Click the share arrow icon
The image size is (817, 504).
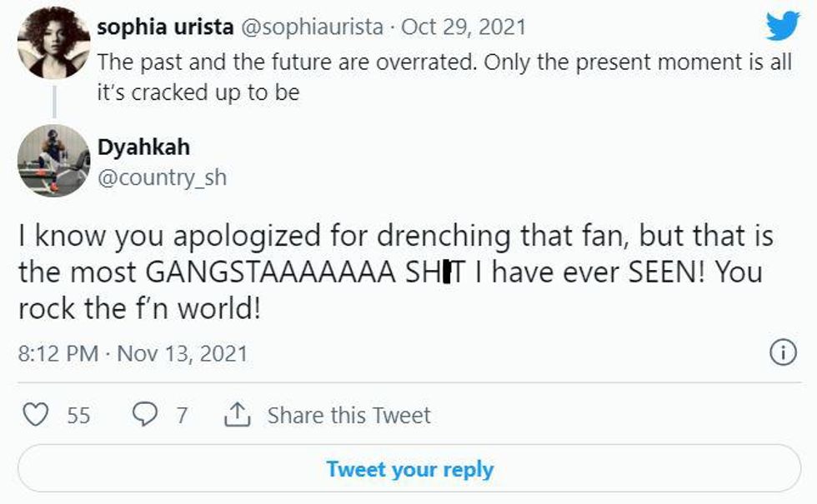tap(238, 414)
